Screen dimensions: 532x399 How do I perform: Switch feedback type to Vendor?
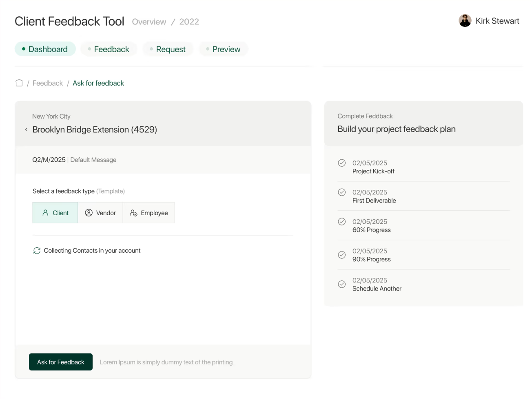[x=100, y=212]
